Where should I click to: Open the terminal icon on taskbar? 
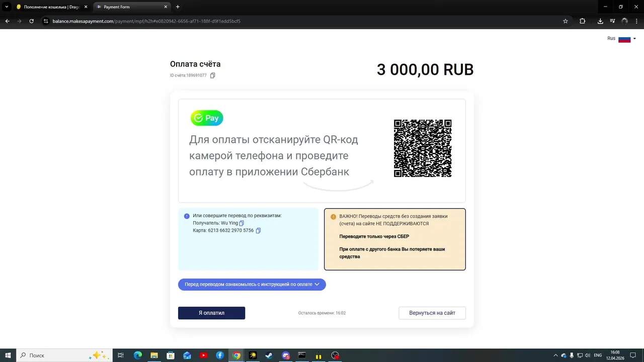pyautogui.click(x=302, y=355)
